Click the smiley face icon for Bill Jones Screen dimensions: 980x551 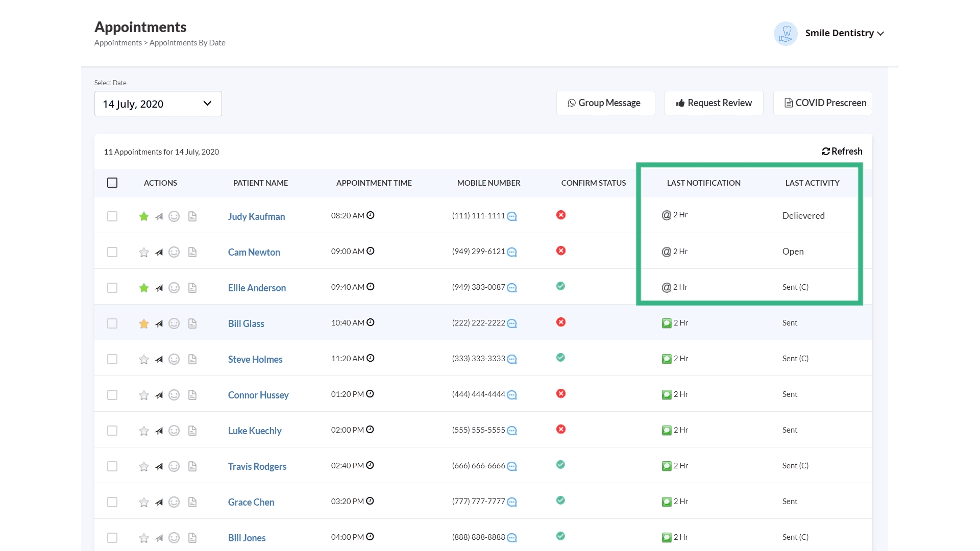point(174,538)
